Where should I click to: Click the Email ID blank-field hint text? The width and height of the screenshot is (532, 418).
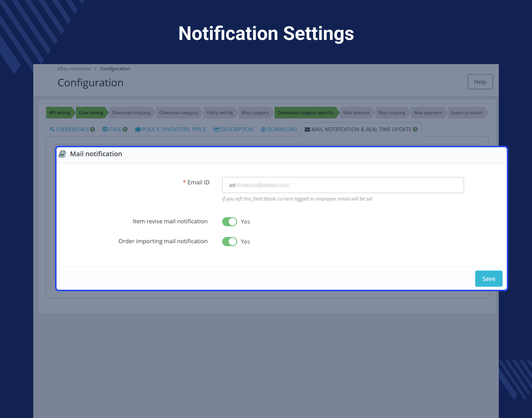(x=297, y=199)
